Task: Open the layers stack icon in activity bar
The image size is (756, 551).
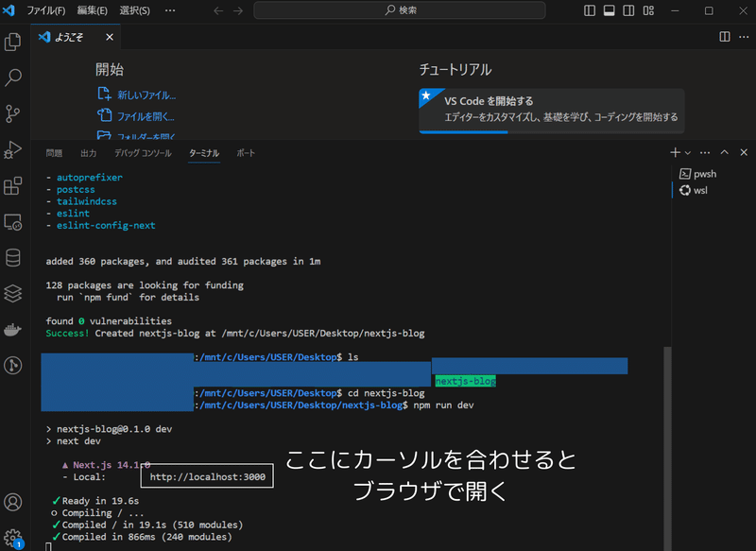Action: coord(13,293)
